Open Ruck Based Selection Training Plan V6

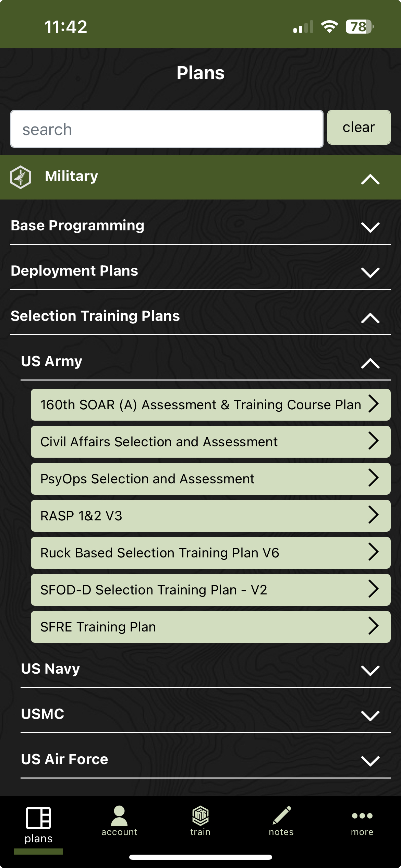point(210,553)
